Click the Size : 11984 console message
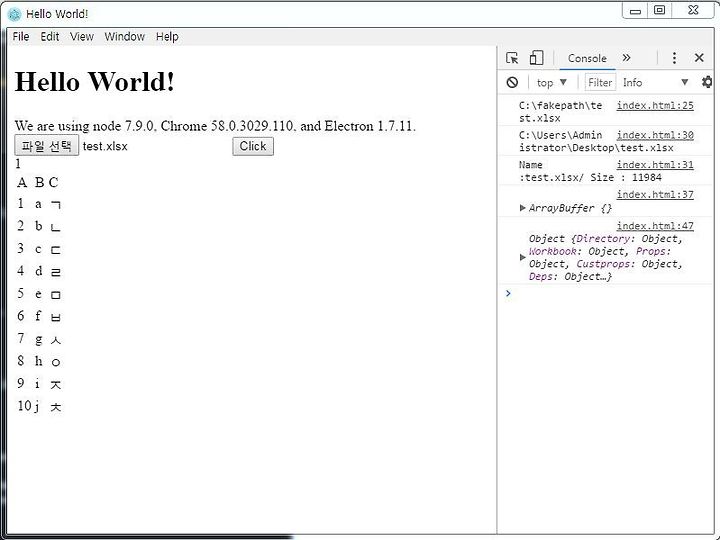 (590, 171)
